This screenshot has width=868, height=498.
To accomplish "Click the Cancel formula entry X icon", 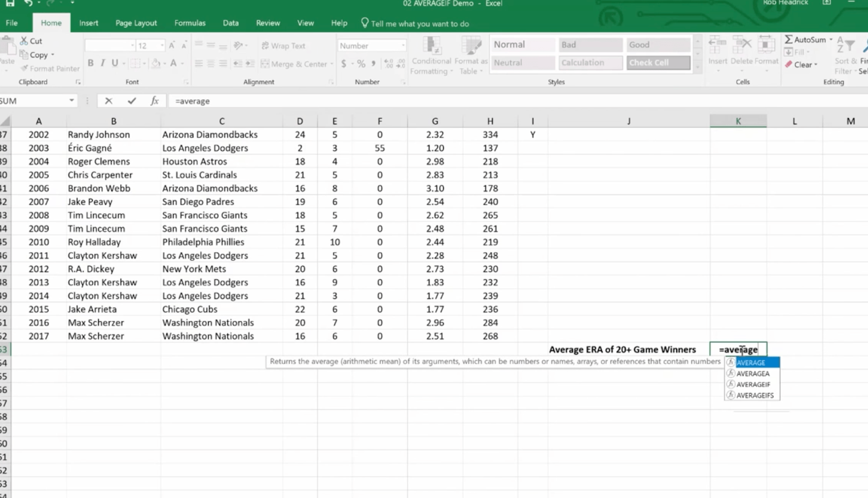I will [x=109, y=101].
